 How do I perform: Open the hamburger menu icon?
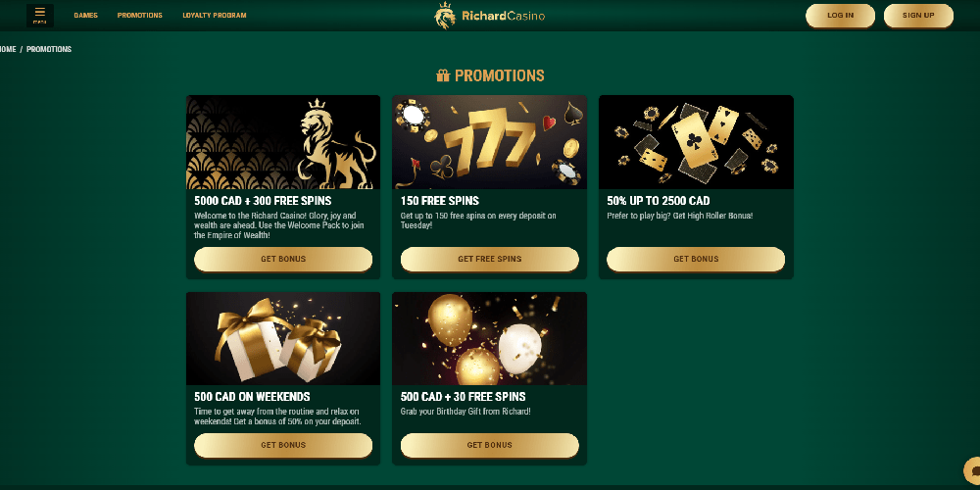click(40, 15)
